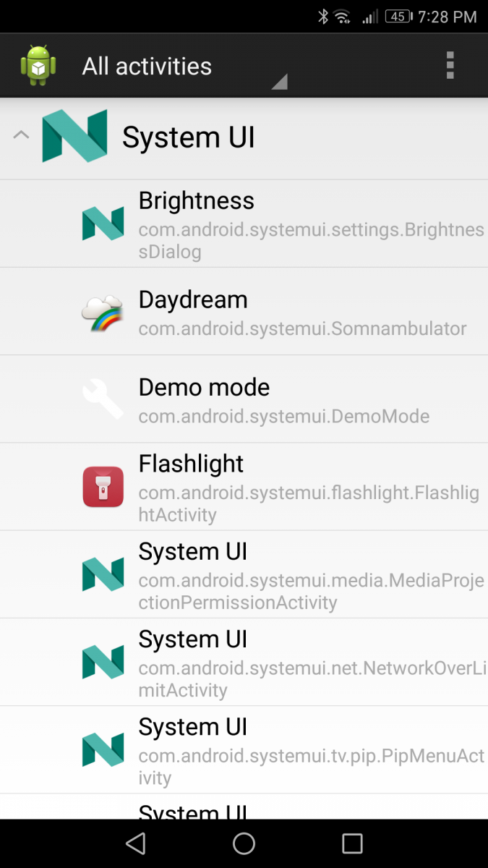Tap the Recents navigation button
Image resolution: width=488 pixels, height=868 pixels.
(352, 843)
